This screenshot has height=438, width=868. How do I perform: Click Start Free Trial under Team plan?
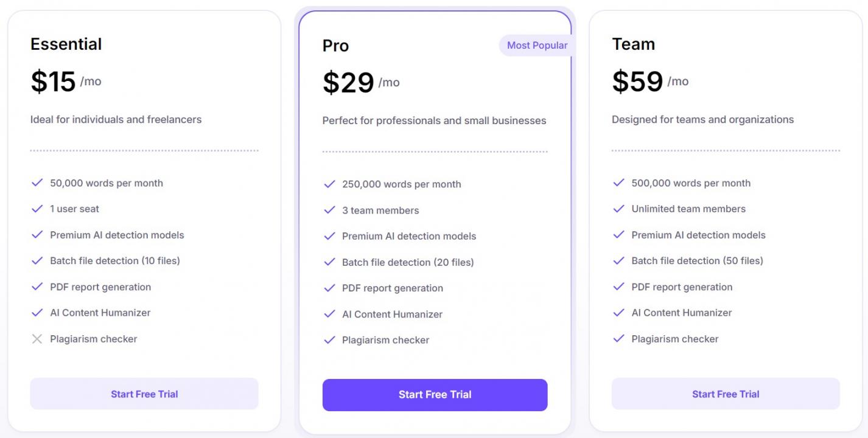pos(726,394)
